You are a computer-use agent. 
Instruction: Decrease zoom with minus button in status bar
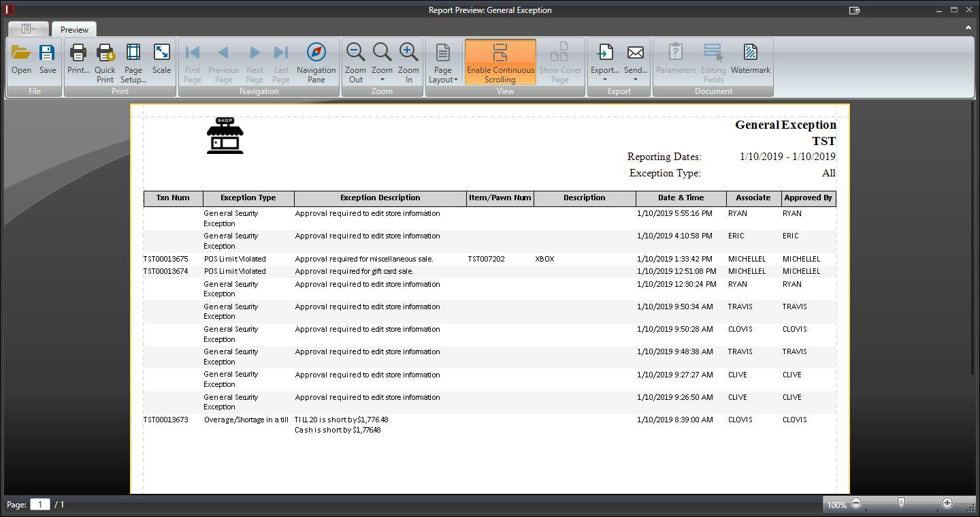coord(856,503)
